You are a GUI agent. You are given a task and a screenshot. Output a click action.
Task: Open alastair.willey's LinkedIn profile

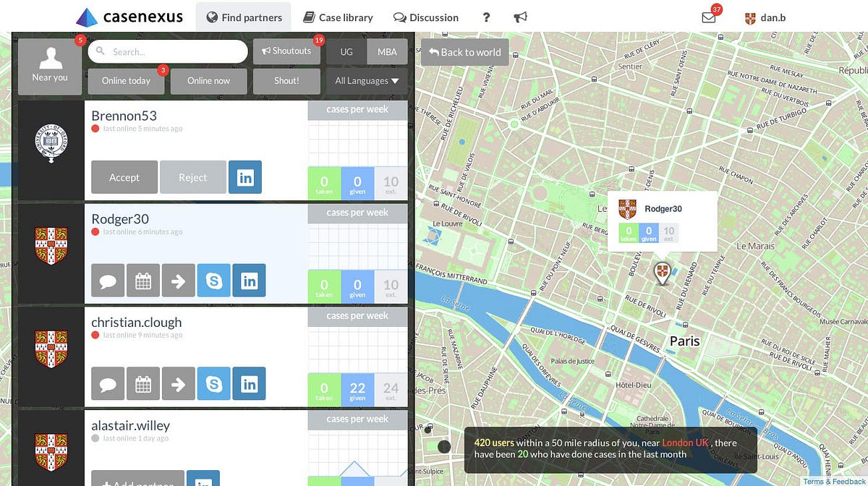tap(203, 479)
